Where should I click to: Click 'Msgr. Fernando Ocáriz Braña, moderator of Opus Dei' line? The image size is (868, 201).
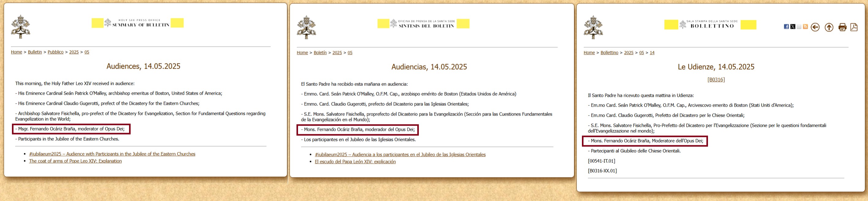coord(70,129)
